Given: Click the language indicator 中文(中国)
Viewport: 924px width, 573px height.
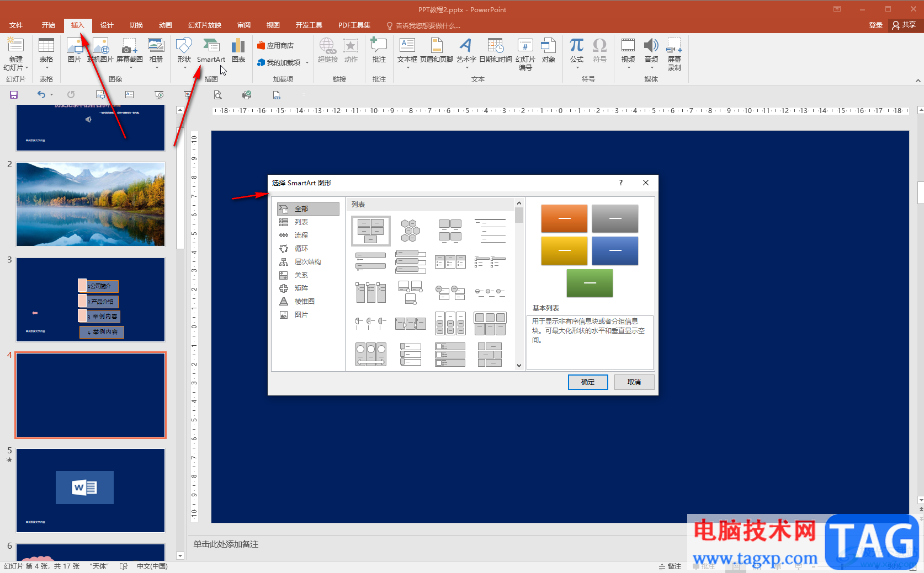Looking at the screenshot, I should point(152,566).
